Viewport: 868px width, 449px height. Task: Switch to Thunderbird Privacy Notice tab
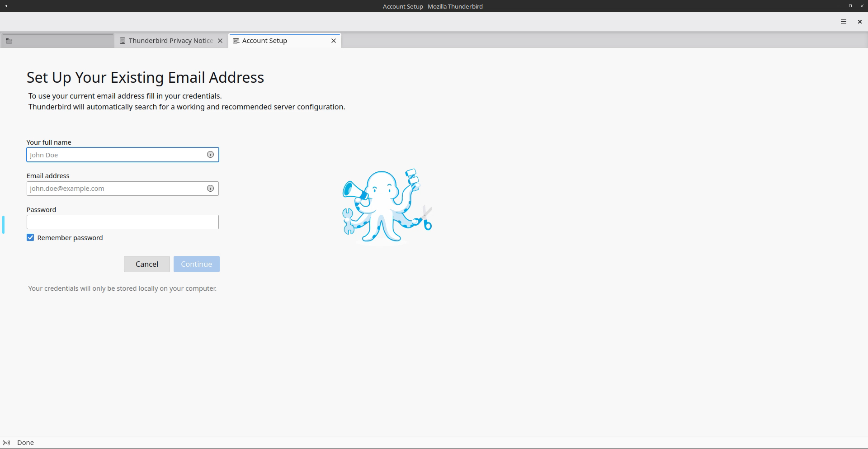click(x=170, y=41)
